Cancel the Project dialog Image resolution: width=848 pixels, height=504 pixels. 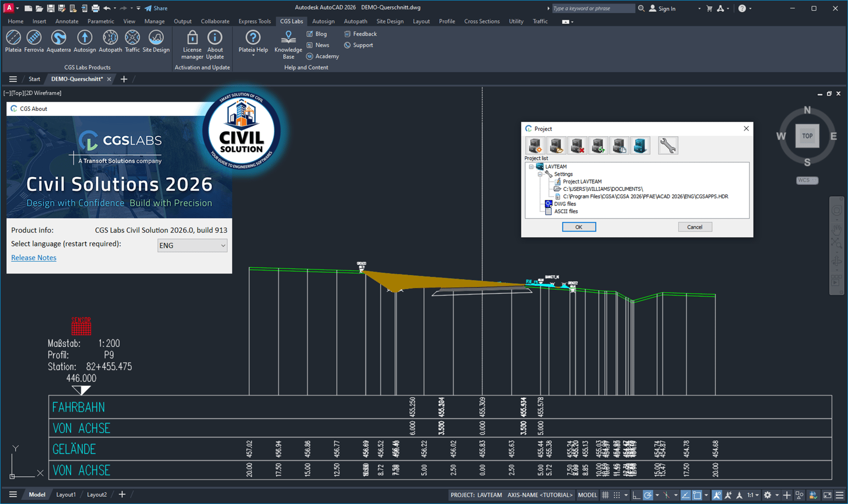pos(695,227)
